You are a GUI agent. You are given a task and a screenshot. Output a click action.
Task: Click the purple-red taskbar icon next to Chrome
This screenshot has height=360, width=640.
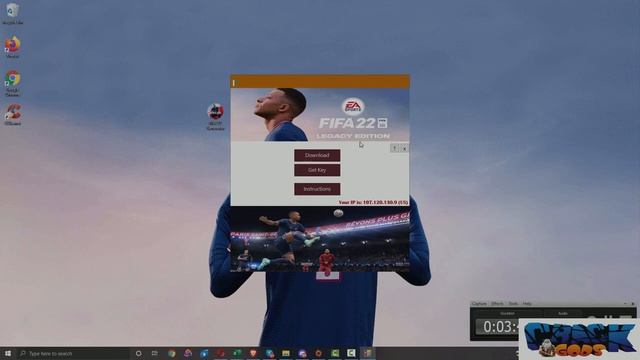188,353
